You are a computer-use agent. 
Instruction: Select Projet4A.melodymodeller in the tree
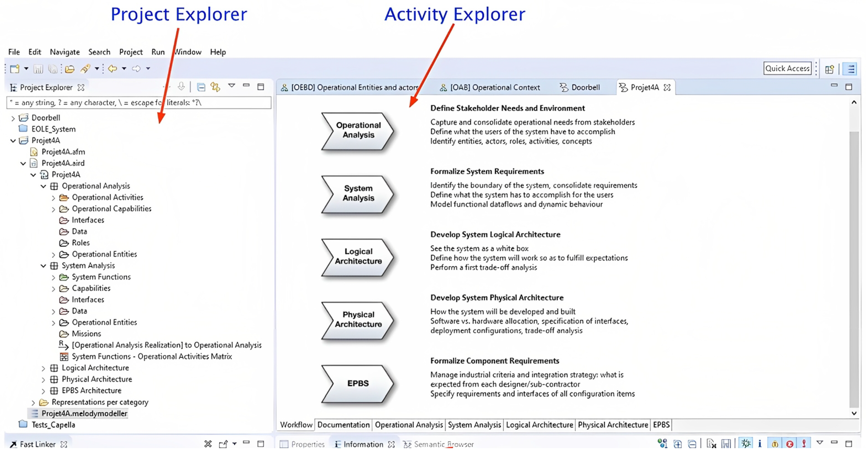84,414
